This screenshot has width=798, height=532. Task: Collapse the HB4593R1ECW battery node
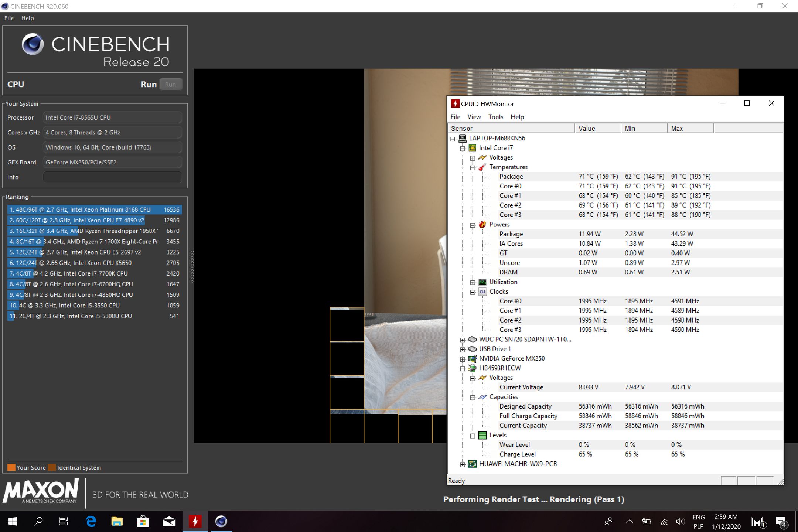(x=463, y=369)
